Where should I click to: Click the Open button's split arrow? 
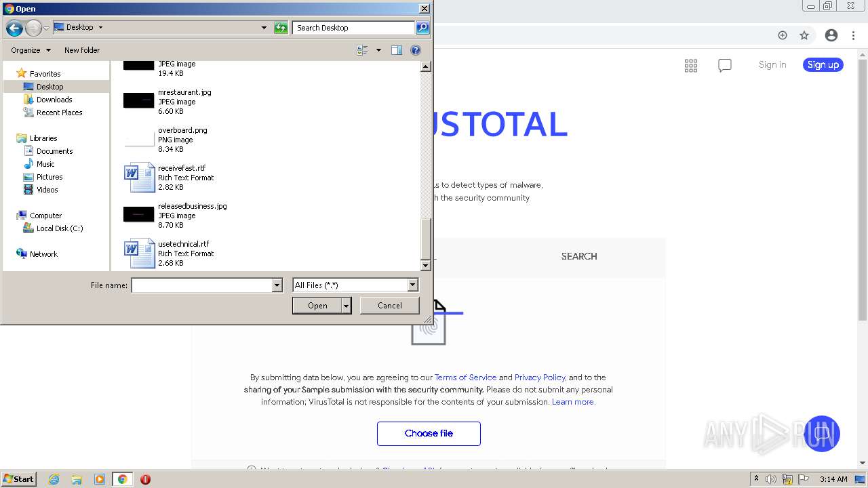coord(347,306)
